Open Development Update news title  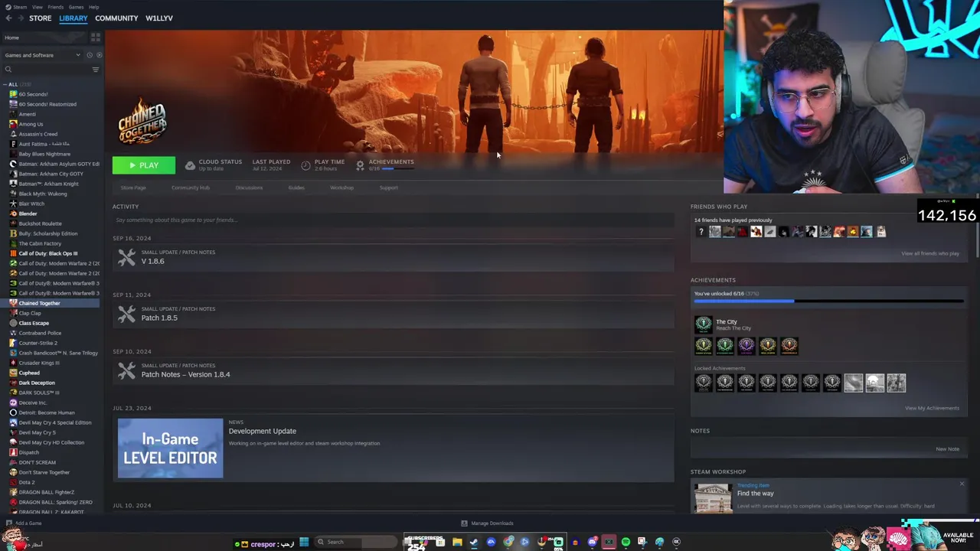262,431
